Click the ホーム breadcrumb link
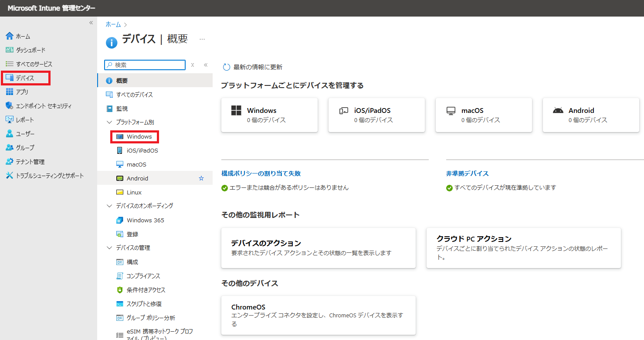 pyautogui.click(x=113, y=24)
